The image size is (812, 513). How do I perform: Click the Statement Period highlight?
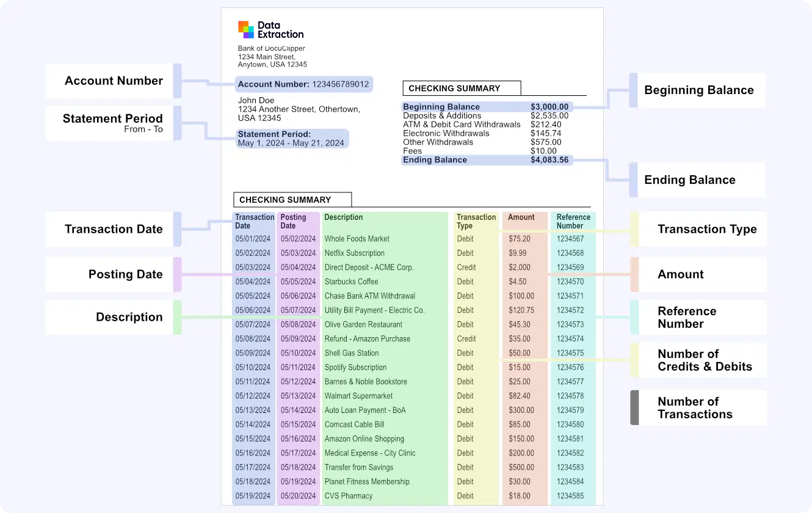coord(292,139)
